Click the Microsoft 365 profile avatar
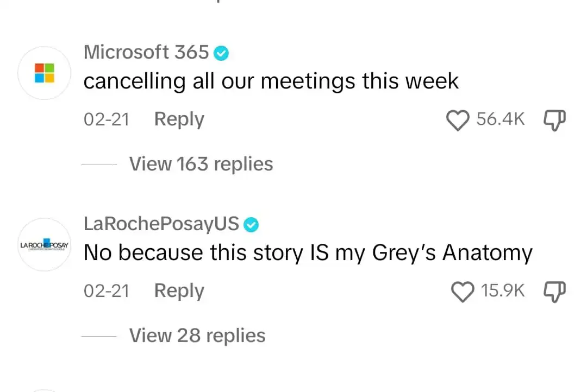The image size is (587, 392). tap(44, 73)
